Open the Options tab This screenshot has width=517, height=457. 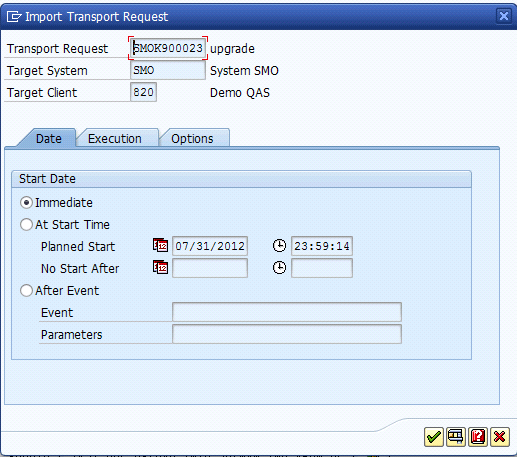[192, 138]
